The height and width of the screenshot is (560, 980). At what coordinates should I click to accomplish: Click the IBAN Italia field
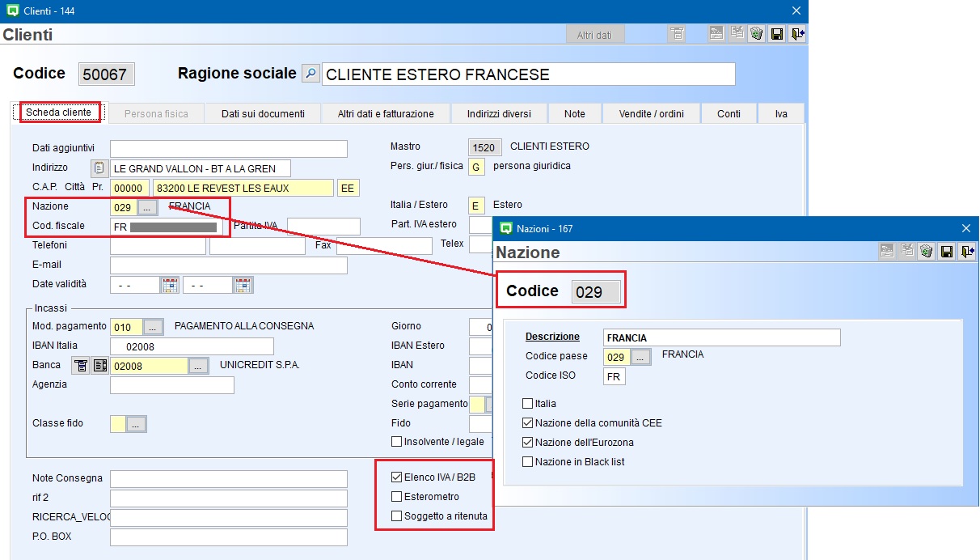coord(192,346)
